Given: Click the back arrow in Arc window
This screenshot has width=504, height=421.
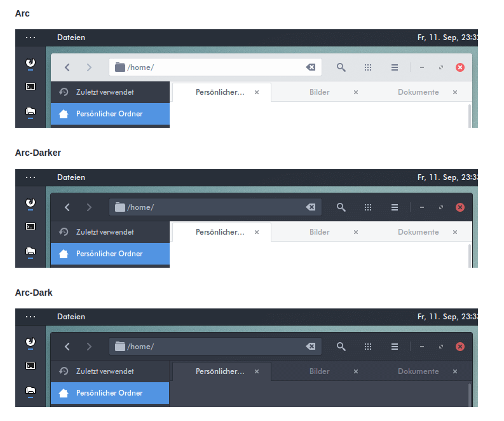Looking at the screenshot, I should coord(67,67).
